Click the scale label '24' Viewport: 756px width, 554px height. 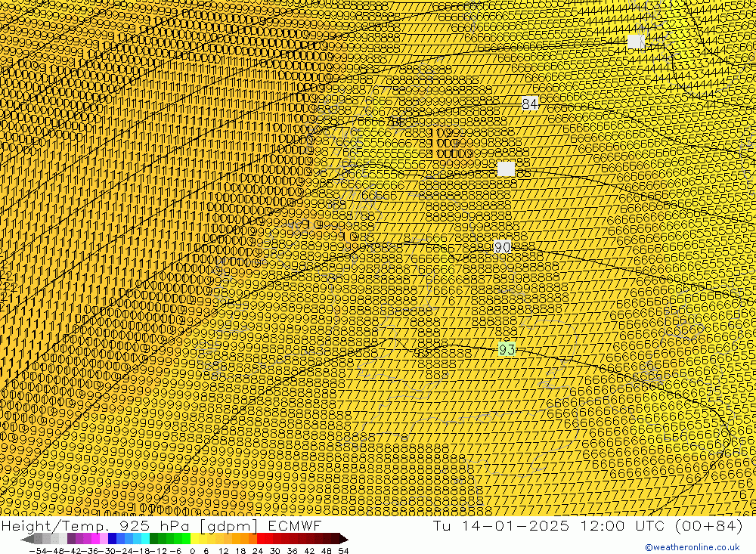coord(258,551)
